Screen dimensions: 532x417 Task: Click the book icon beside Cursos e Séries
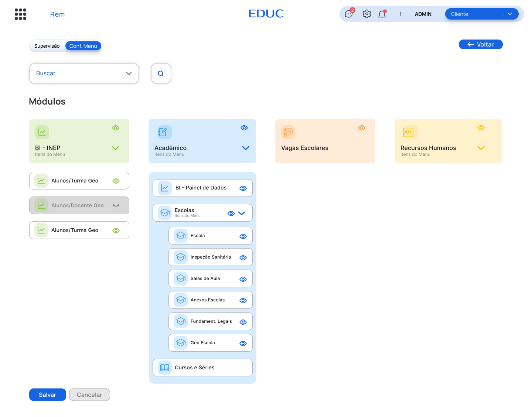point(164,367)
